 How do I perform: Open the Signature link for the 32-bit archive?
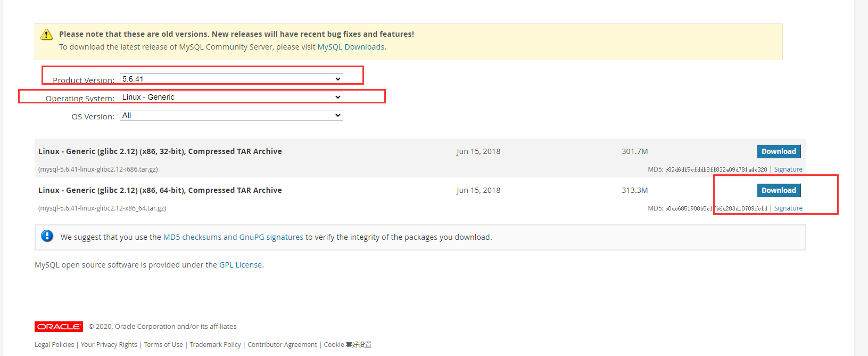788,169
